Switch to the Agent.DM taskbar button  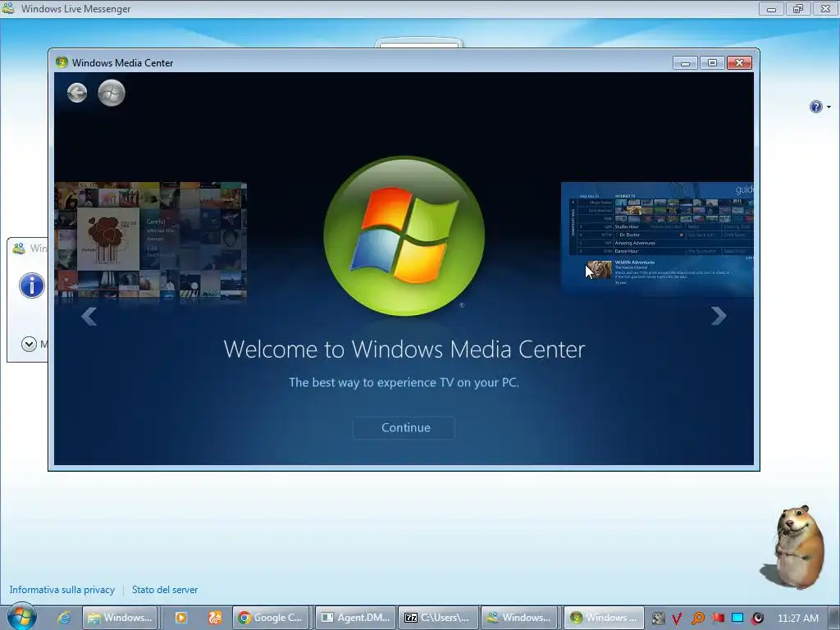(356, 618)
